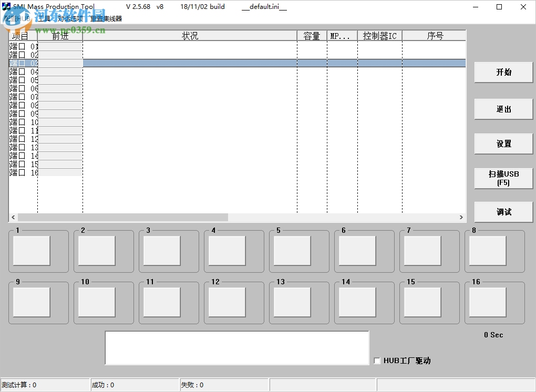Image resolution: width=536 pixels, height=392 pixels.
Task: Click the 开始 start button
Action: (503, 72)
